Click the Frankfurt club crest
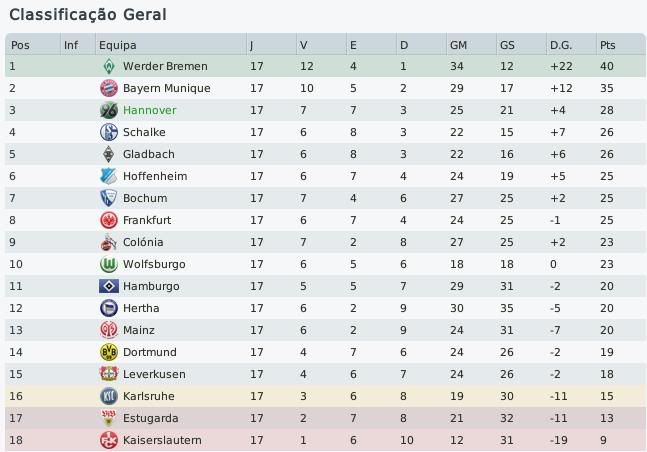Screen dimensions: 647x452 coord(108,221)
